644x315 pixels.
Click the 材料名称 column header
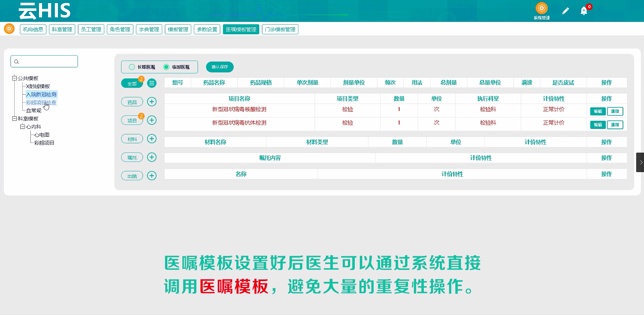(x=215, y=142)
